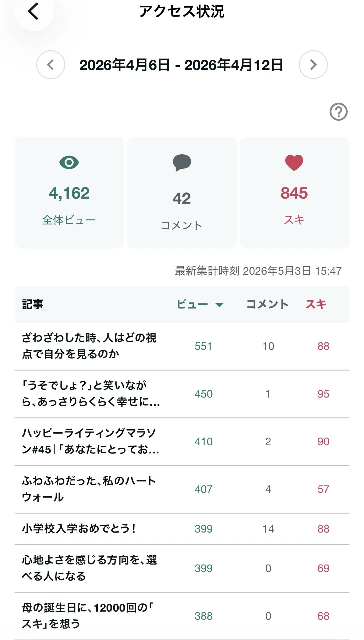Image resolution: width=364 pixels, height=640 pixels.
Task: Advance to next week with right chevron
Action: pyautogui.click(x=313, y=65)
